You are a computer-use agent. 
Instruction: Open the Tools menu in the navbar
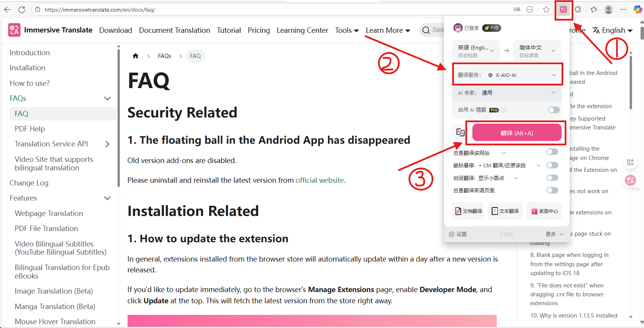point(347,30)
